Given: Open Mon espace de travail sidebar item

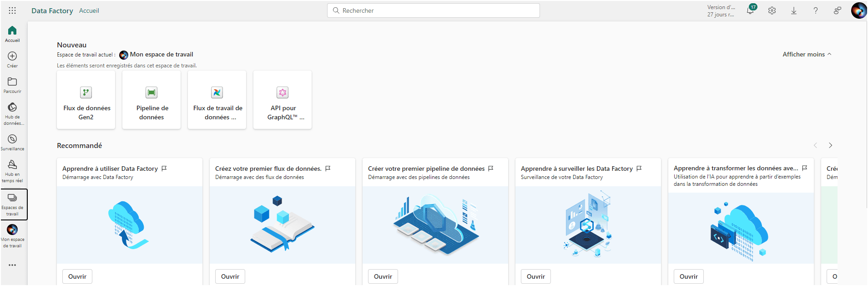Looking at the screenshot, I should [x=12, y=236].
